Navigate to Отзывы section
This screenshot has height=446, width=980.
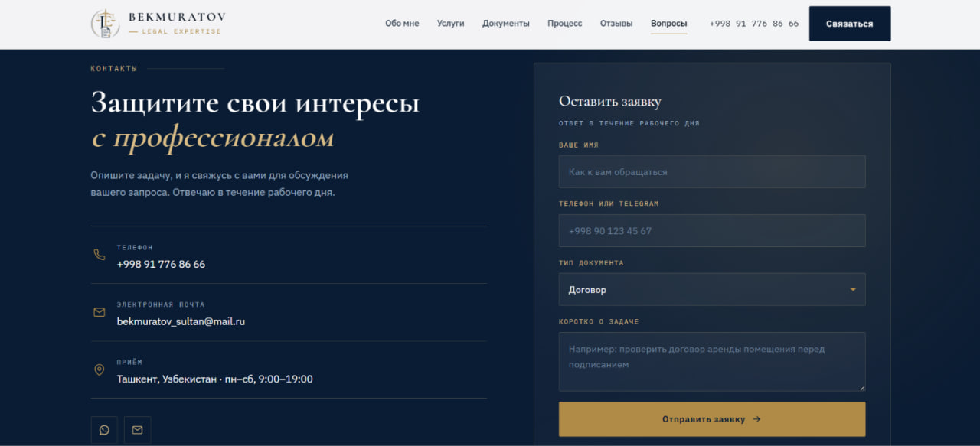point(616,24)
